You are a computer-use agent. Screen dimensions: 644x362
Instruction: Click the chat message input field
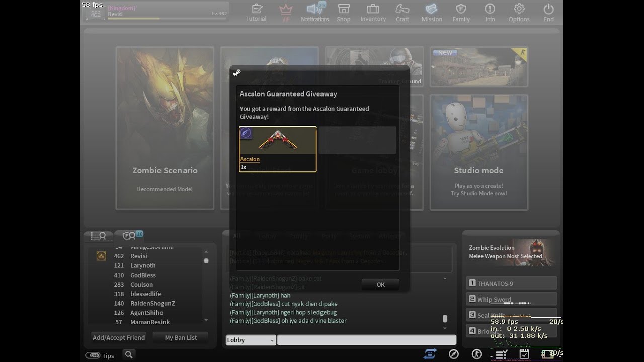[366, 340]
